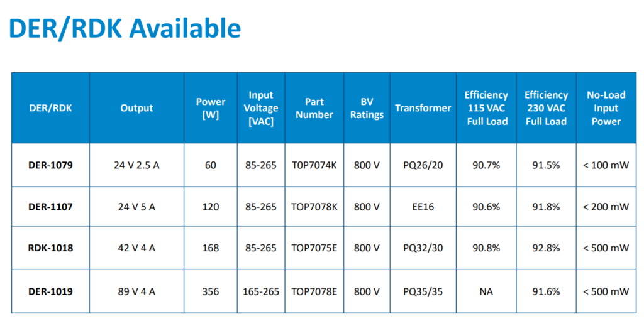644x321 pixels.
Task: Select the Efficiency 115 VAC Full Load header
Action: click(486, 108)
